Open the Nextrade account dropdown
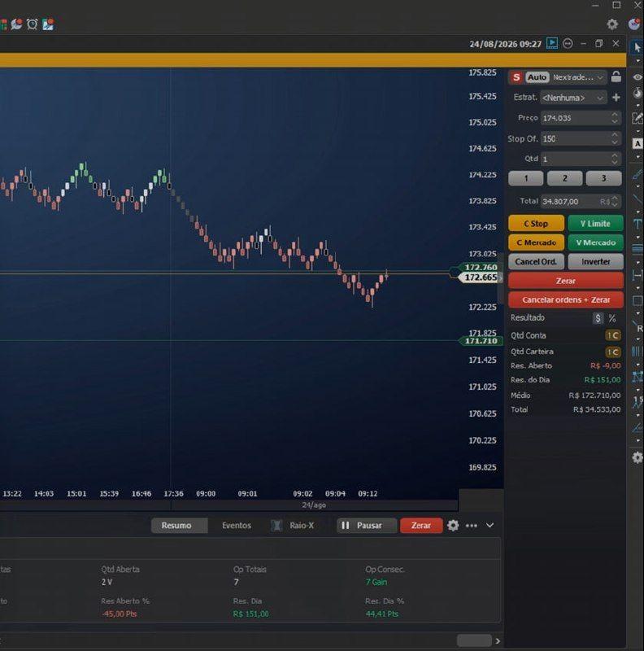Image resolution: width=644 pixels, height=651 pixels. (578, 77)
